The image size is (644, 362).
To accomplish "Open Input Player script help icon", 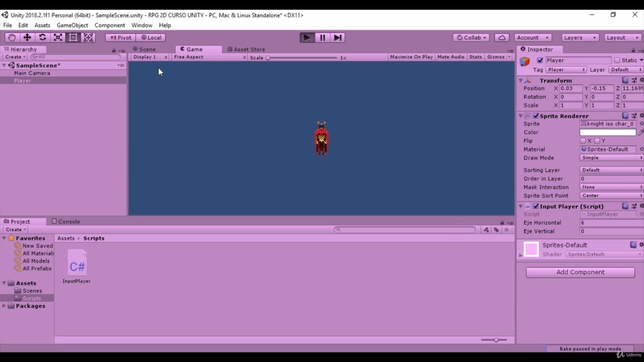I will [625, 206].
